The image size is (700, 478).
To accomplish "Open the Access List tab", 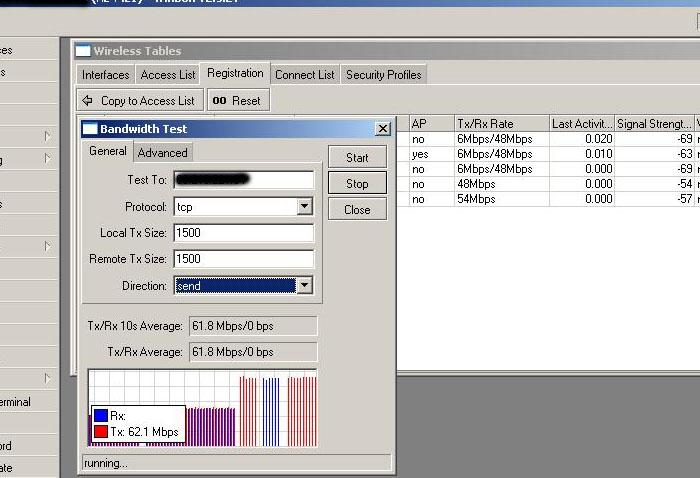I will click(x=168, y=75).
